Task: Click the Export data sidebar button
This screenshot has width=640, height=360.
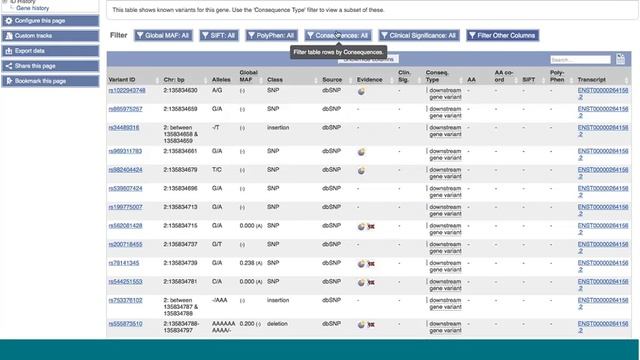Action: [50, 51]
